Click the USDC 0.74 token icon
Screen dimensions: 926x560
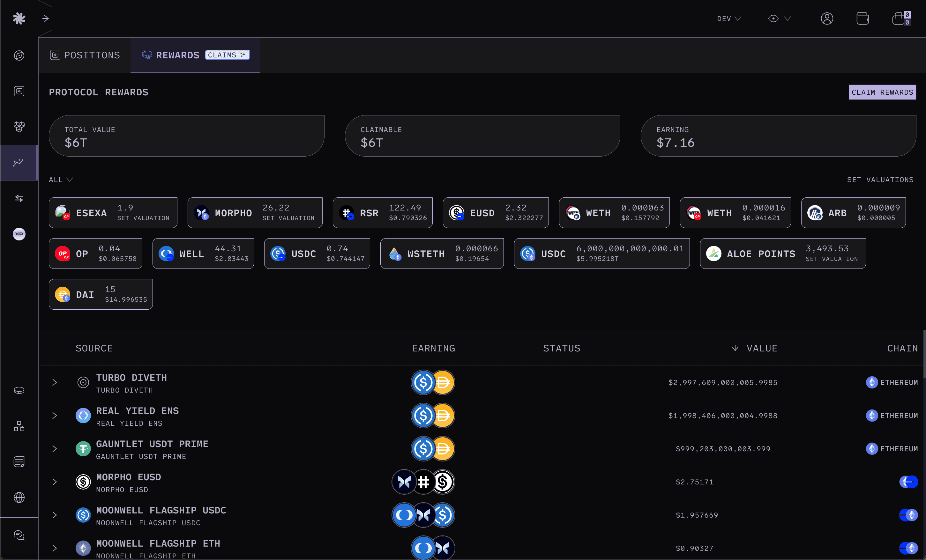point(278,254)
